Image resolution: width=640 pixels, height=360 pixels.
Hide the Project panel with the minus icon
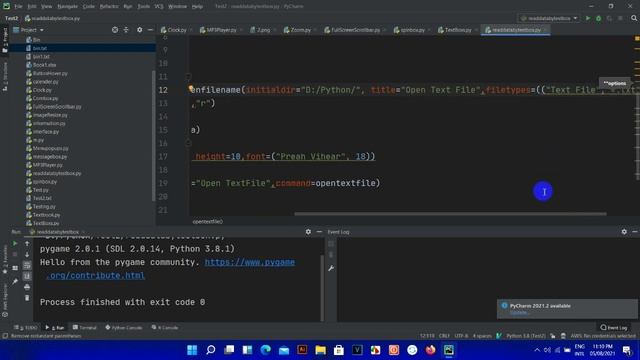pyautogui.click(x=150, y=30)
